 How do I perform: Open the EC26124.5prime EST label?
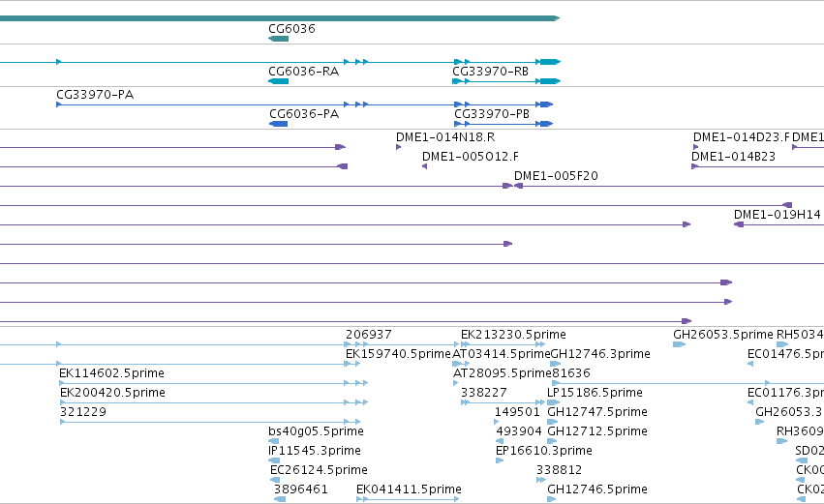tap(319, 471)
